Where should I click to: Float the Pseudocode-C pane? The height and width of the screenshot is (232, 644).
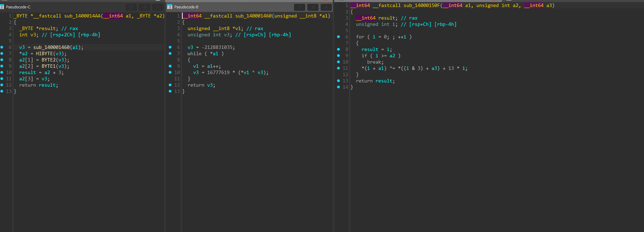pyautogui.click(x=145, y=7)
